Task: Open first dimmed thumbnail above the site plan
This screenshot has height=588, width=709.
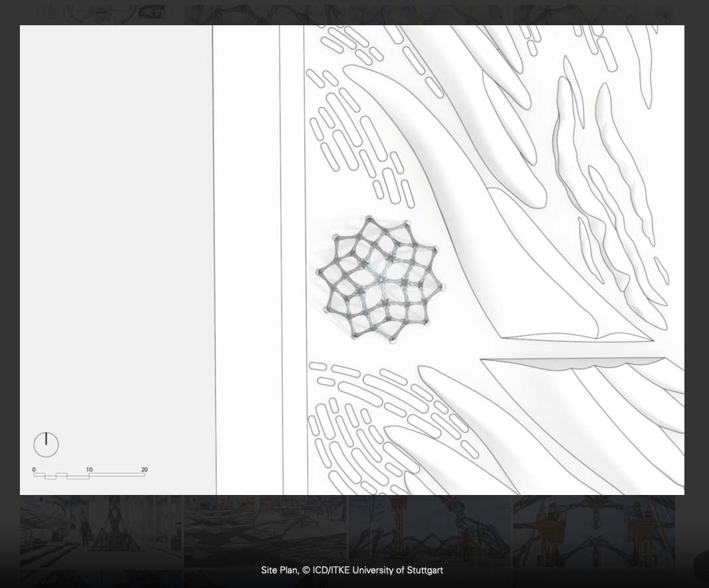Action: click(x=100, y=13)
